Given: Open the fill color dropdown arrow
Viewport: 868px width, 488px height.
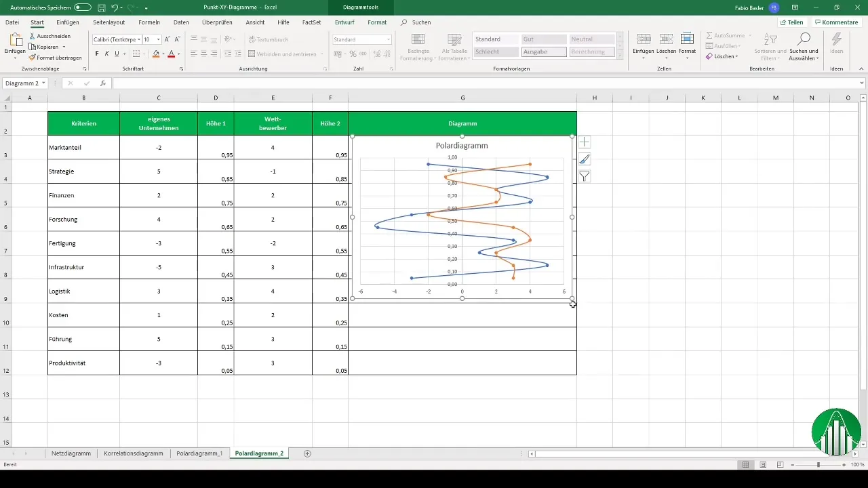Looking at the screenshot, I should point(163,54).
